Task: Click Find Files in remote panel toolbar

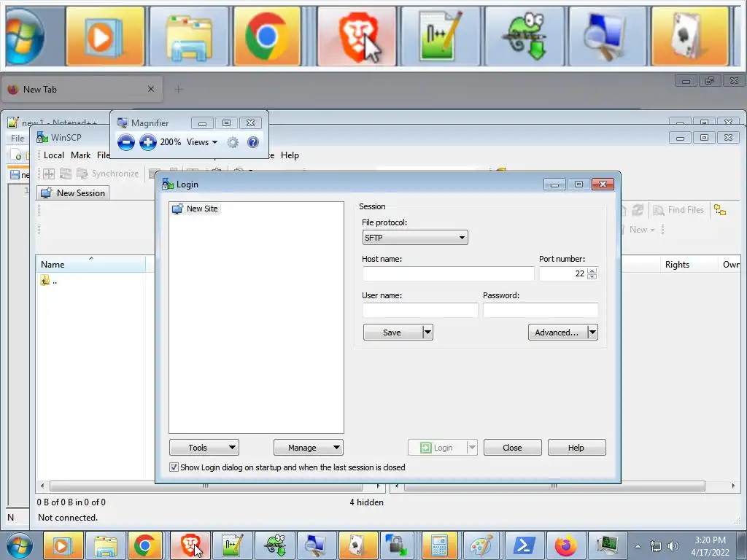Action: click(x=678, y=210)
